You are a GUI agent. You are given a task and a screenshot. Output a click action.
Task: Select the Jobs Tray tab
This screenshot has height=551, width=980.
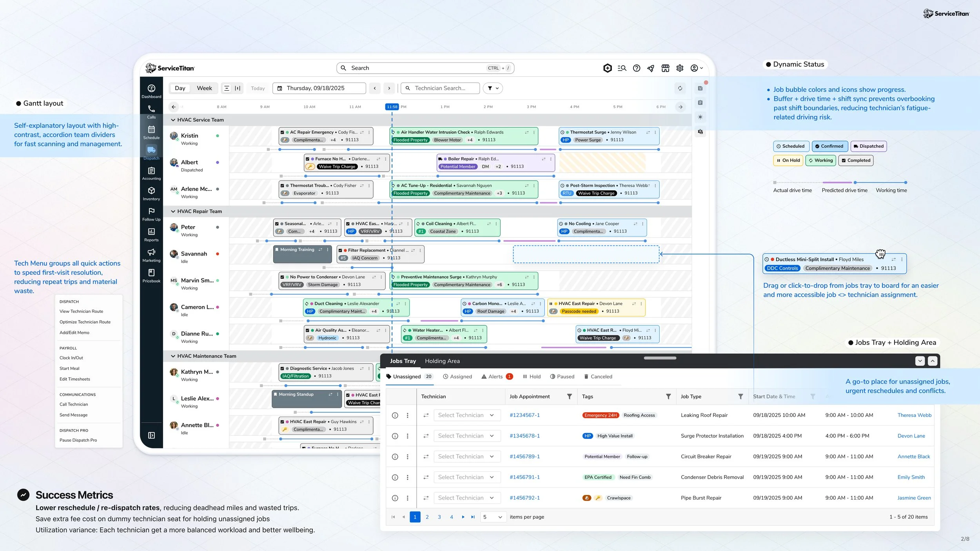[403, 361]
